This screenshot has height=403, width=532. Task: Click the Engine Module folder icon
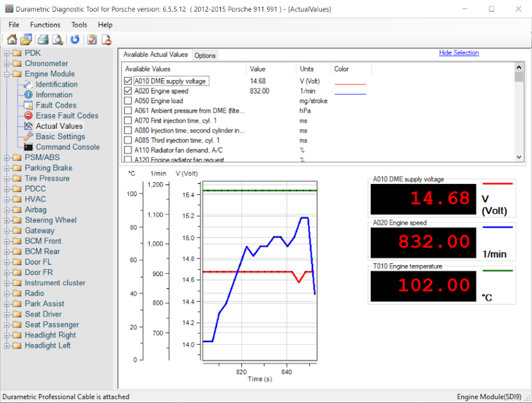tap(17, 74)
